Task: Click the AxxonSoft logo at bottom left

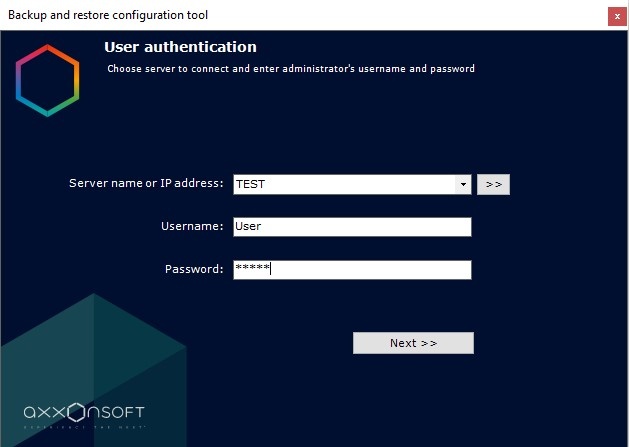Action: click(x=84, y=413)
